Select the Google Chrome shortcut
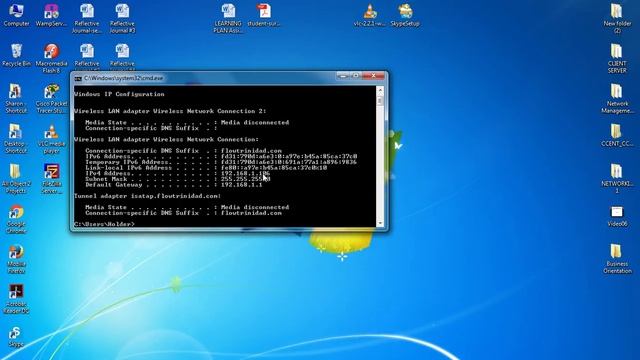Viewport: 640px width, 360px height. [x=16, y=219]
